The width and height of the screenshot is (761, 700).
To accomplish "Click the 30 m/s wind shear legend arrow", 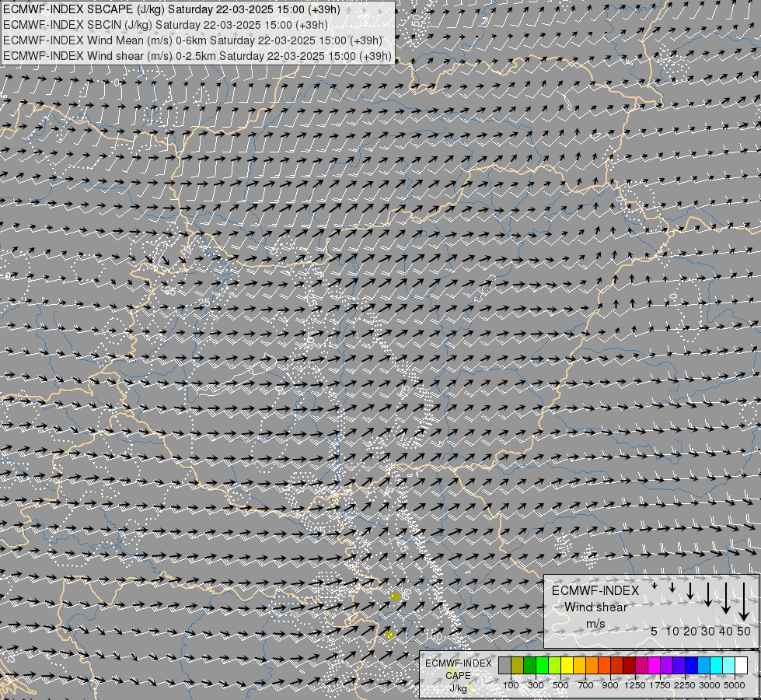I will (x=708, y=594).
